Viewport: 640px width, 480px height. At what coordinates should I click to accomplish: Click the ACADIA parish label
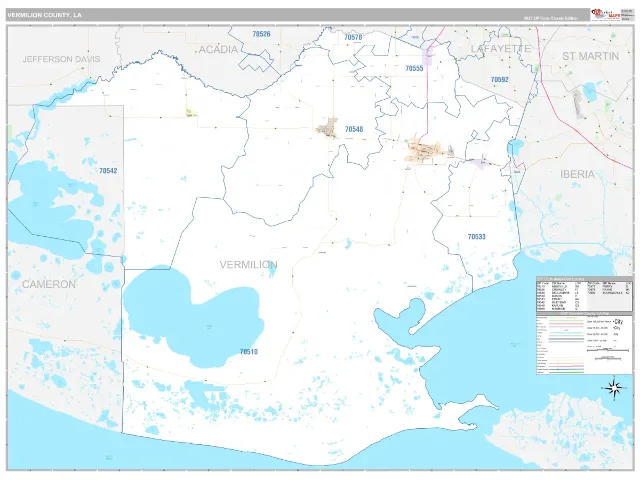coord(218,50)
